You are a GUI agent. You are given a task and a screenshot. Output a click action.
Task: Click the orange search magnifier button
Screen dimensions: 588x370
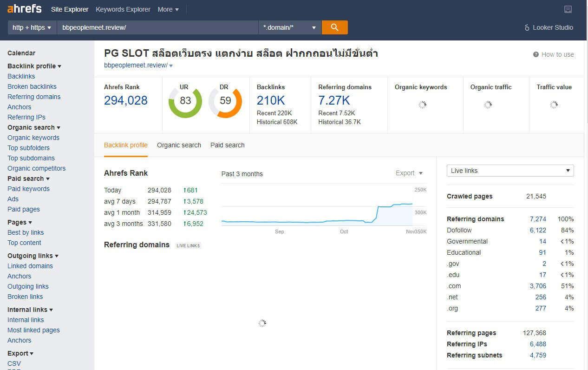[334, 27]
